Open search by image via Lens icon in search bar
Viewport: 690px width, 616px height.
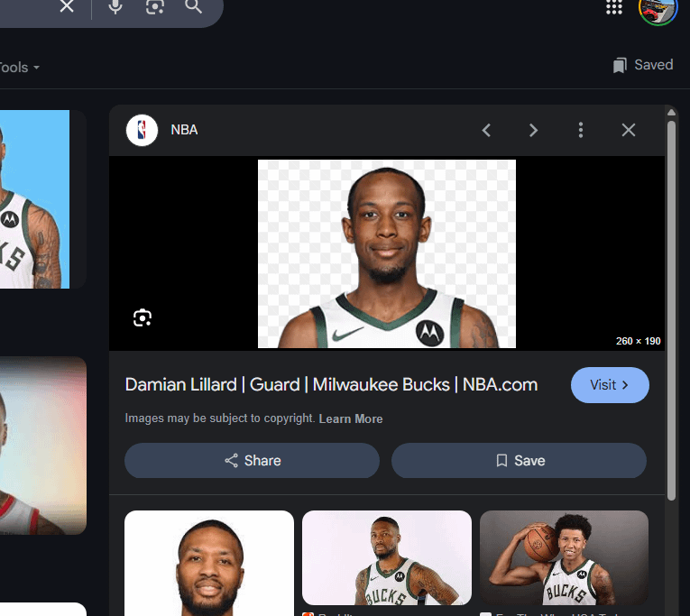pyautogui.click(x=155, y=6)
